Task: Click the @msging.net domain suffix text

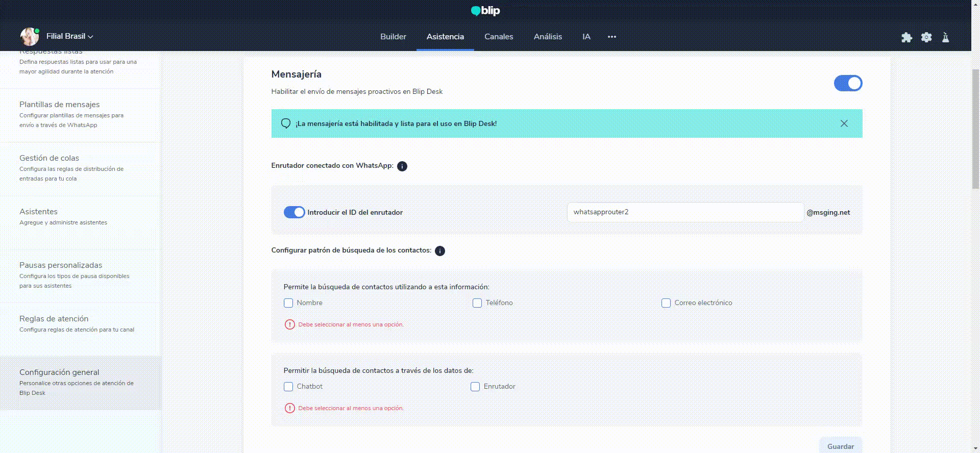Action: click(x=828, y=213)
